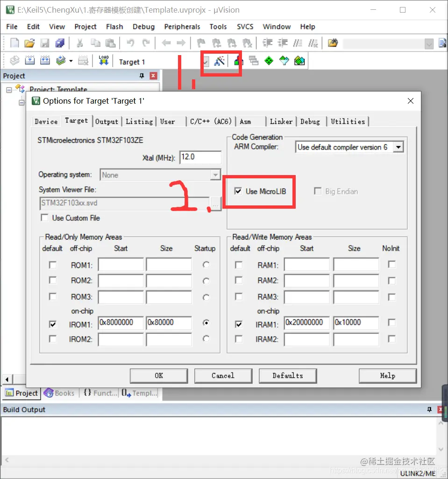Close the Project panel
This screenshot has height=479, width=448.
[x=153, y=76]
